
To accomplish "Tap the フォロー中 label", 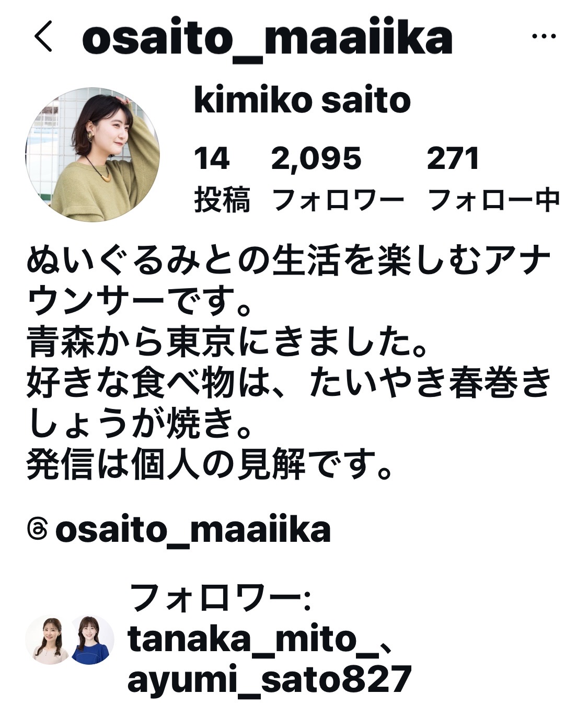I will [x=494, y=200].
